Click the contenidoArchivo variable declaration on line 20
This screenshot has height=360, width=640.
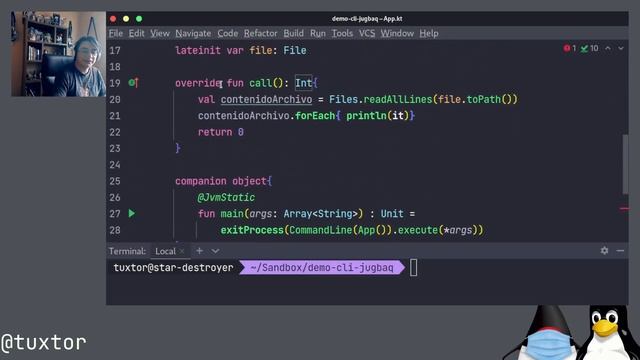coord(266,99)
